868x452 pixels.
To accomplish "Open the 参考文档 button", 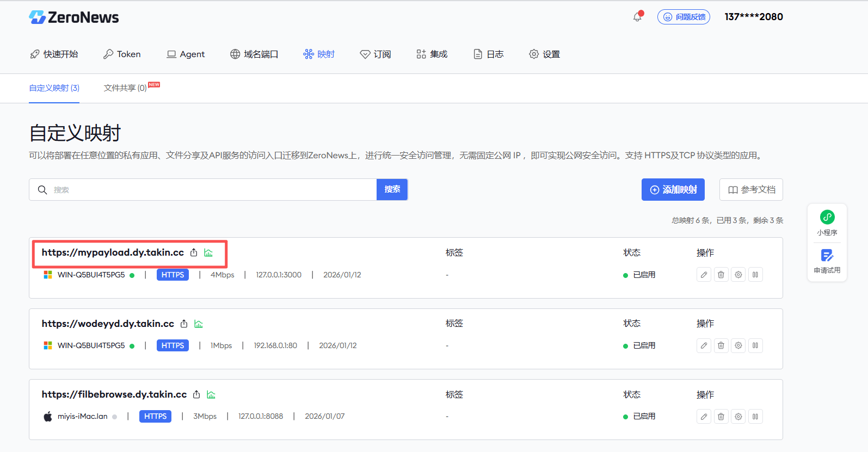I will tap(751, 189).
